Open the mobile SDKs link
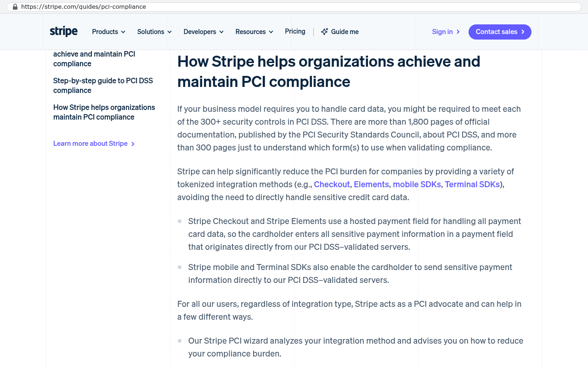588x368 pixels. point(417,184)
